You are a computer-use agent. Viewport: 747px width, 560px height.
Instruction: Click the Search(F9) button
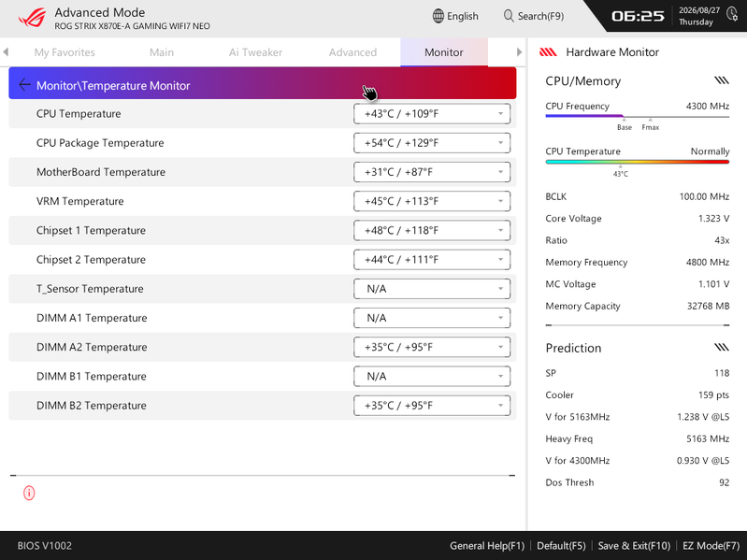pos(534,16)
